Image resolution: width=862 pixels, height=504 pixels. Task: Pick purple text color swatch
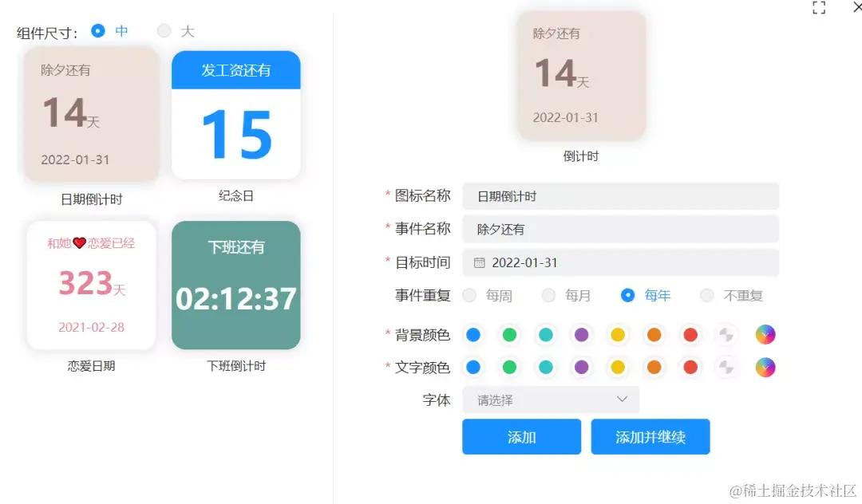pos(581,367)
